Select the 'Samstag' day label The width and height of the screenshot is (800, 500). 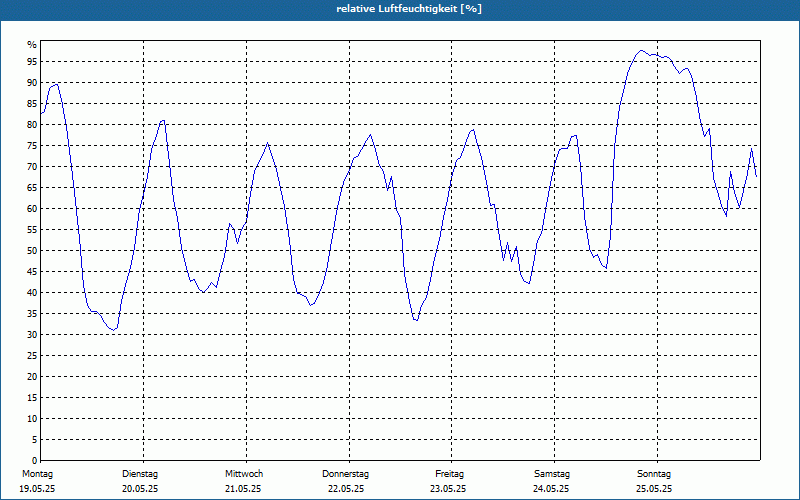552,474
